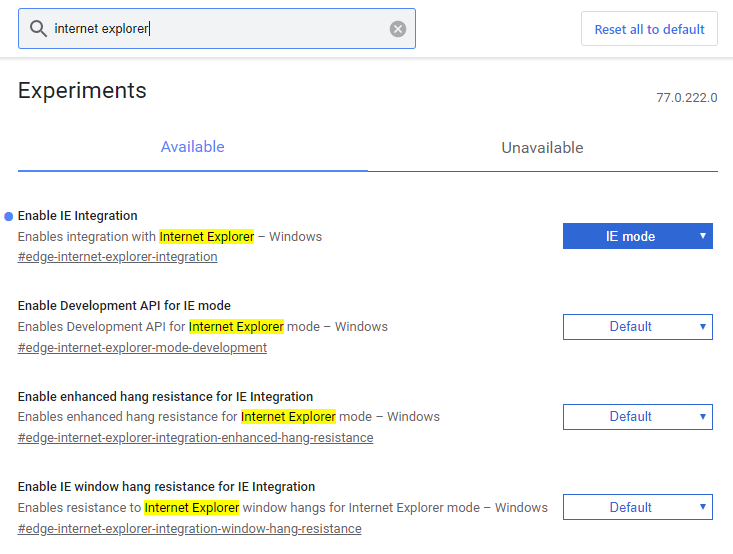
Task: Switch to the Available tab
Action: (x=193, y=147)
